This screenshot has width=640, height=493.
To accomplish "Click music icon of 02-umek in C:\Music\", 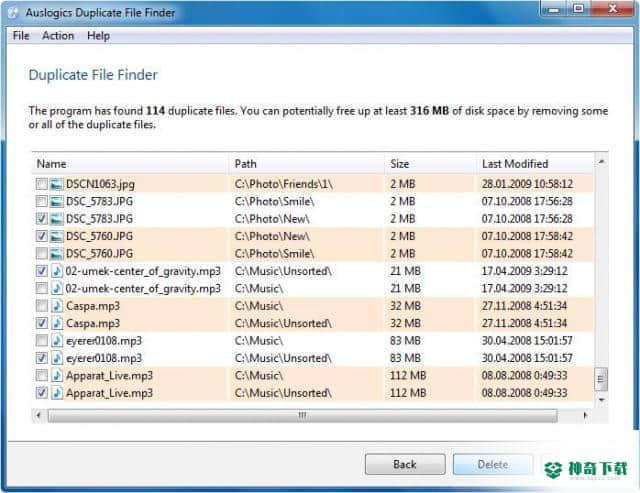I will point(57,289).
